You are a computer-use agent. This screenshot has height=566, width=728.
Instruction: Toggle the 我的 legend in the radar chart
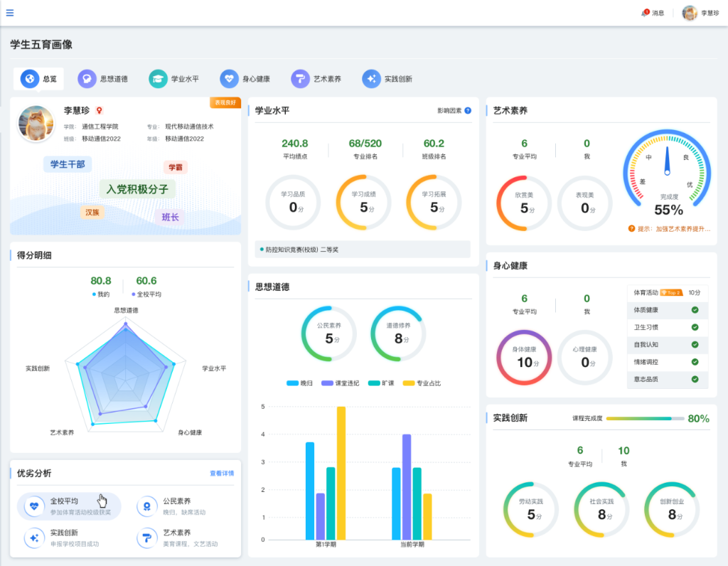101,294
